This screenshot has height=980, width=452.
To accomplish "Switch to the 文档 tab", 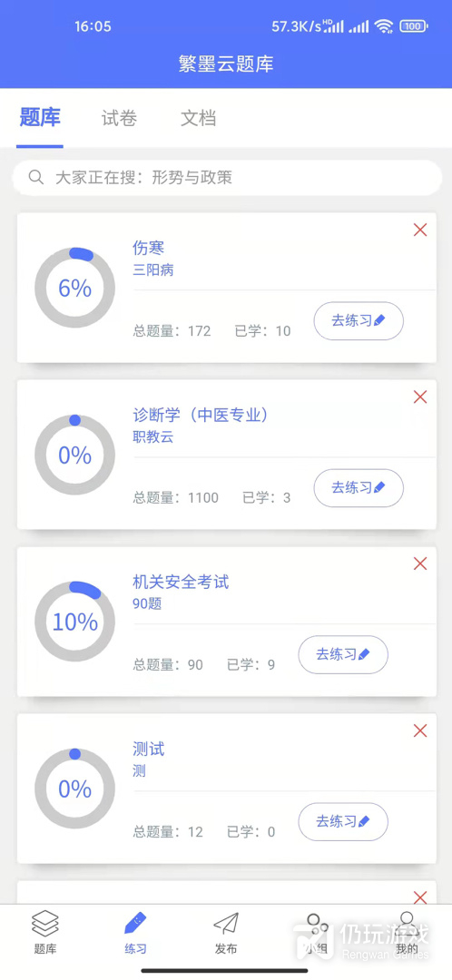I will click(198, 118).
